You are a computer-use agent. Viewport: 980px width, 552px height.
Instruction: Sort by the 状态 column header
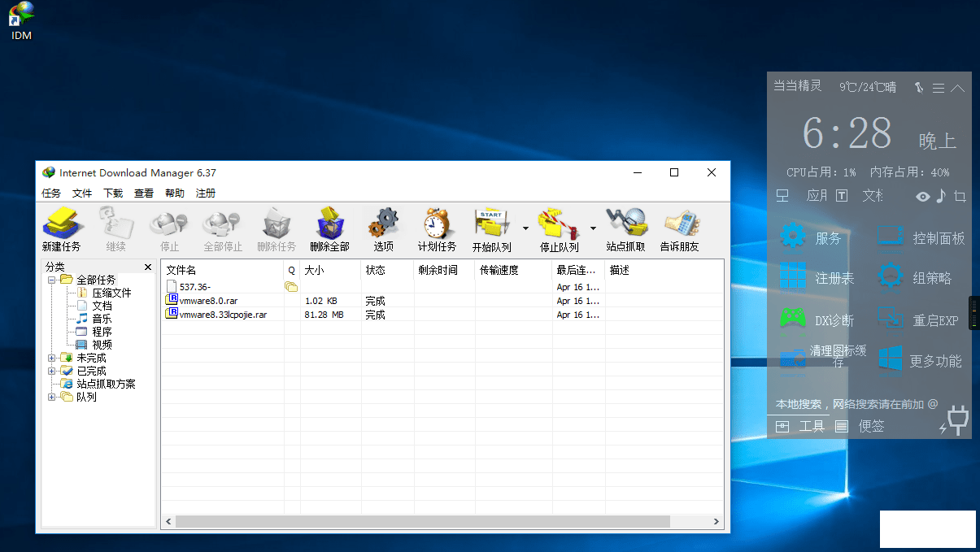388,270
